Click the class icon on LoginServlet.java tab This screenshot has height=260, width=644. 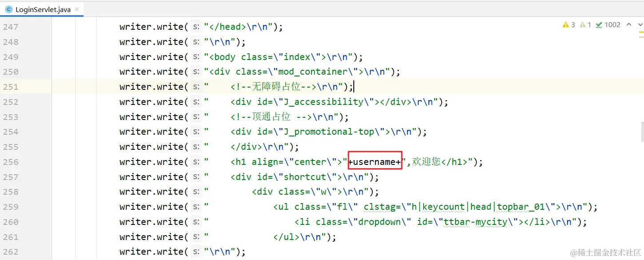pyautogui.click(x=8, y=9)
